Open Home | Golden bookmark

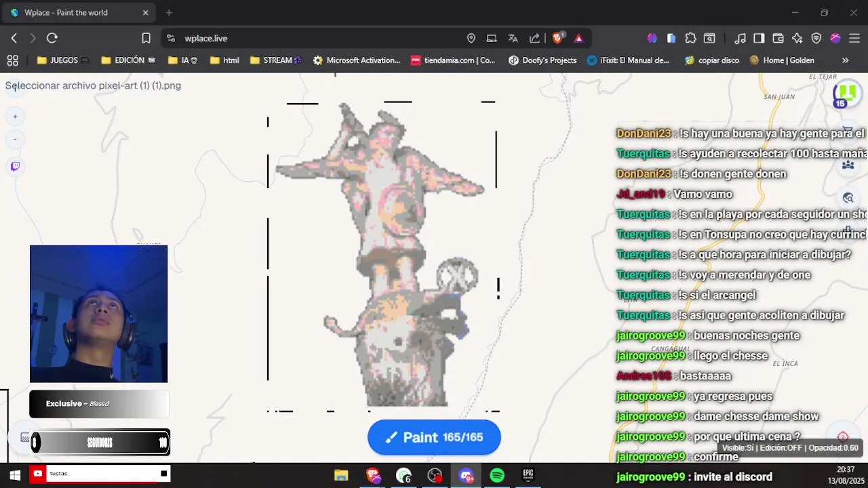(x=782, y=60)
